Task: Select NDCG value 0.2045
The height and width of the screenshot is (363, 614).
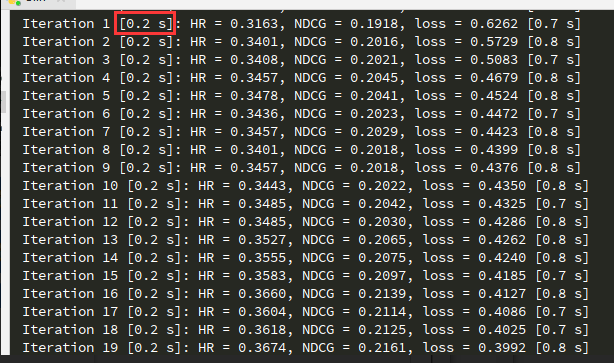Action: [x=374, y=78]
